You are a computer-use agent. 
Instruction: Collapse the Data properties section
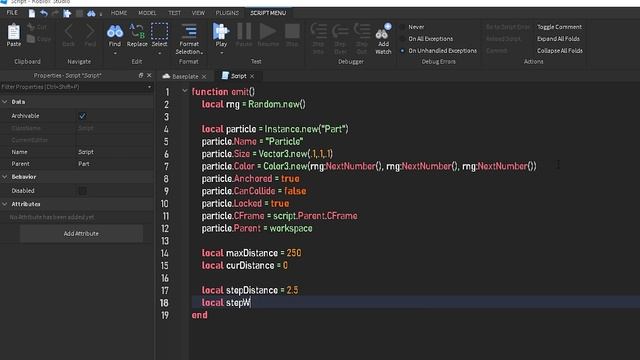pyautogui.click(x=5, y=102)
